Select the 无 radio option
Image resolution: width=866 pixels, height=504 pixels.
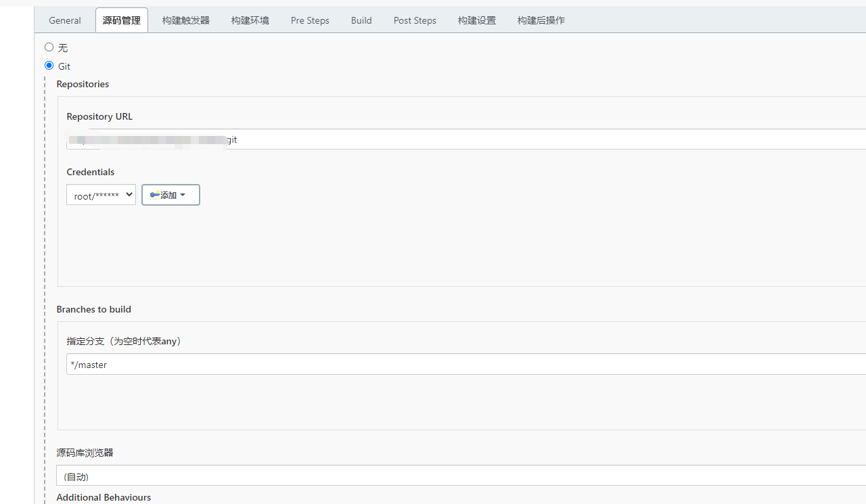click(49, 47)
